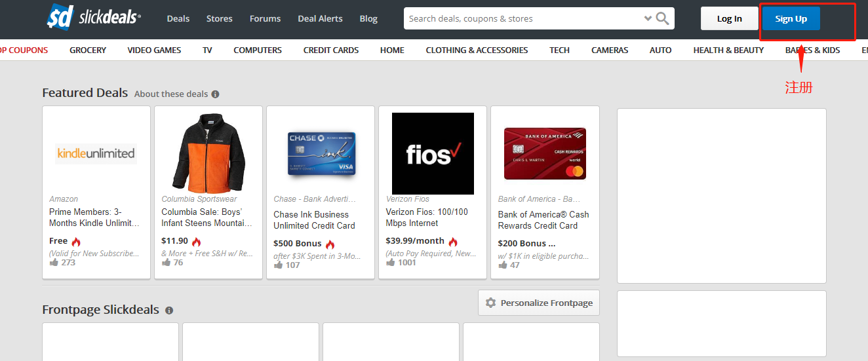Screen dimensions: 868x361
Task: Click the Personalize Frontpage button
Action: (x=538, y=303)
